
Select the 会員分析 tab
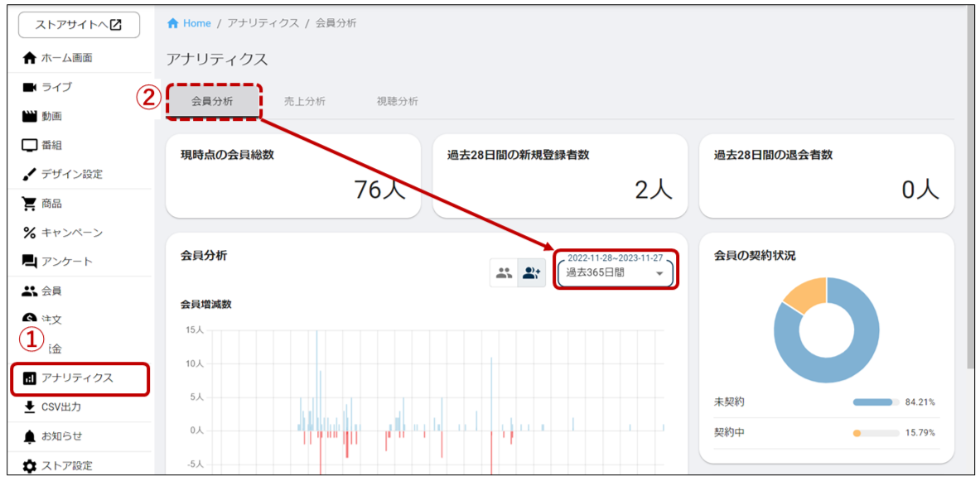point(212,102)
